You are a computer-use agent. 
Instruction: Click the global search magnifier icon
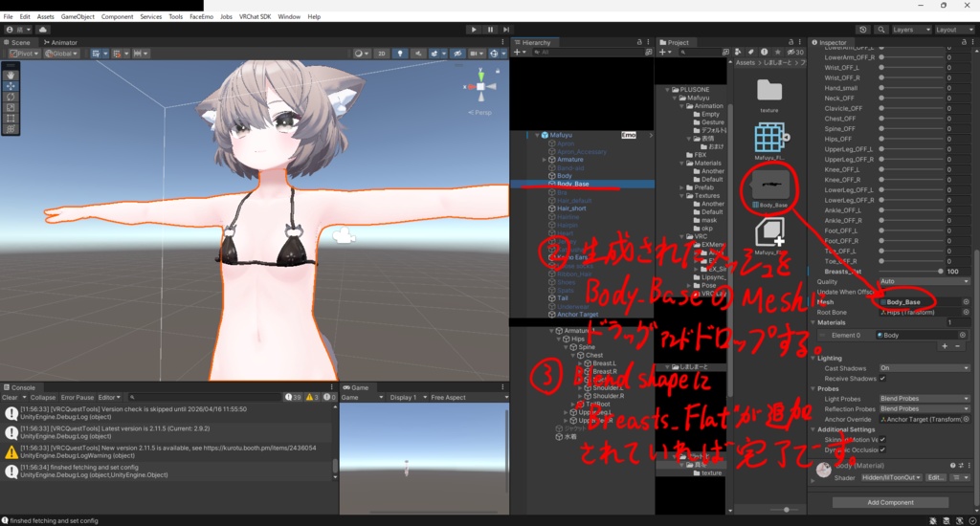point(880,30)
